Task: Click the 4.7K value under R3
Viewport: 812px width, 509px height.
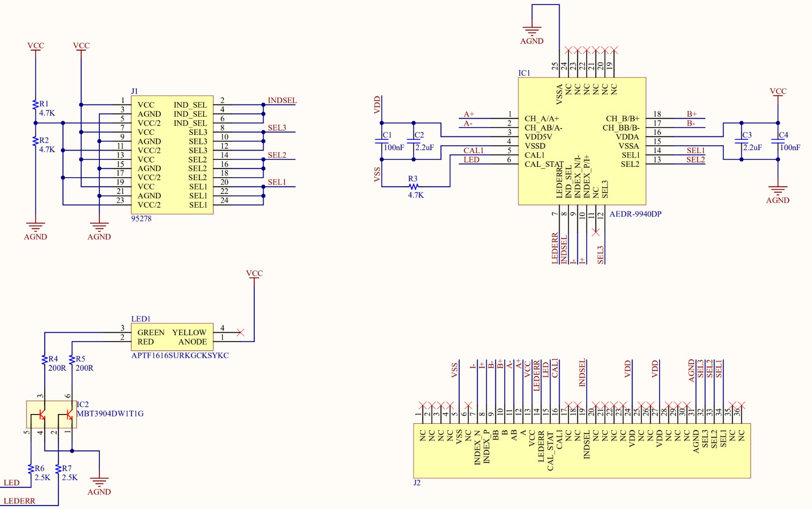Action: tap(416, 195)
